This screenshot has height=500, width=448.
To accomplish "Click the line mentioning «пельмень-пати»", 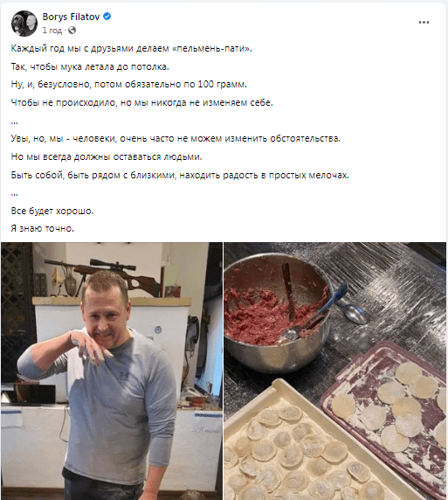I will point(131,48).
